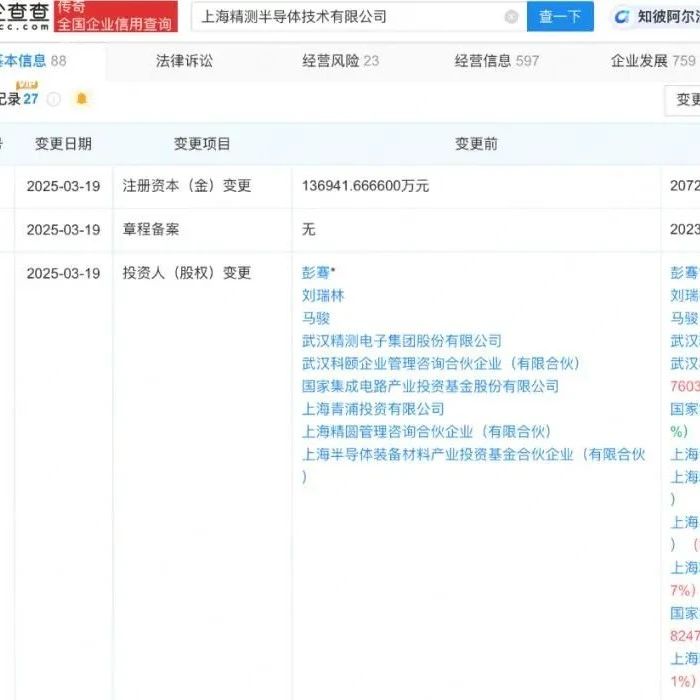
Task: Click the 查一下 search button
Action: click(560, 17)
